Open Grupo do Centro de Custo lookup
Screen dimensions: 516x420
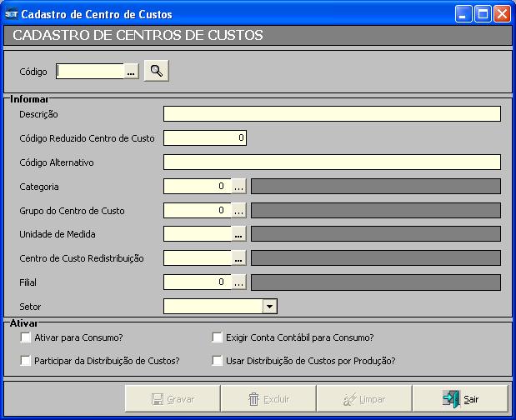pyautogui.click(x=238, y=211)
